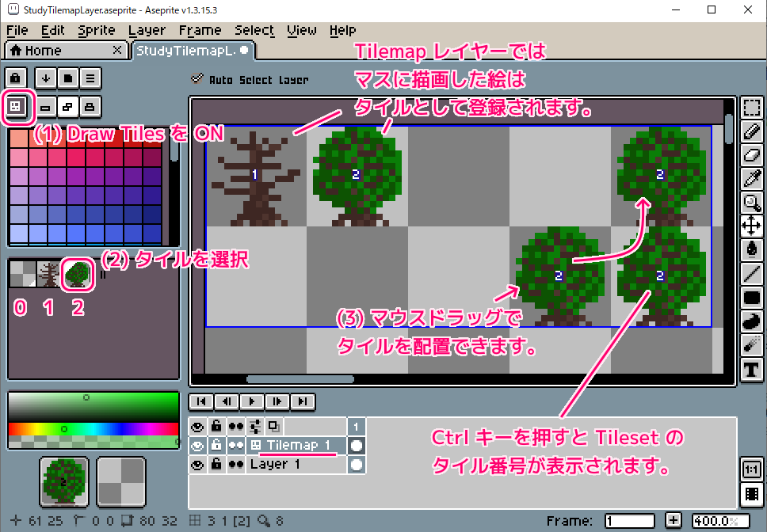Select the Text tool
Viewport: 767px width, 532px height.
pos(752,369)
